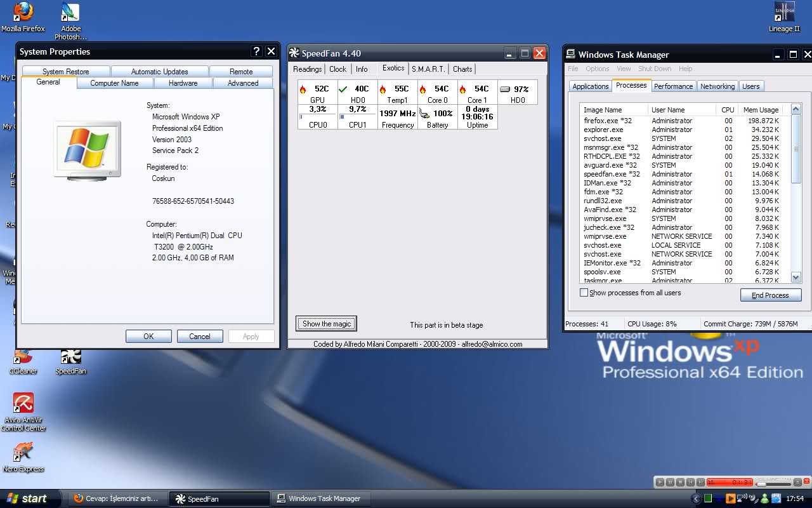The width and height of the screenshot is (812, 508).
Task: Click OK in System Properties
Action: [148, 336]
